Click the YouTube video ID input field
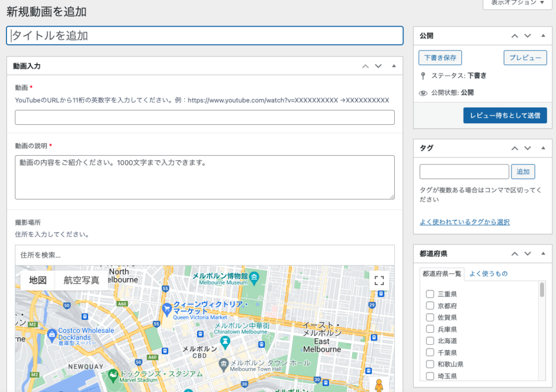 click(x=205, y=117)
